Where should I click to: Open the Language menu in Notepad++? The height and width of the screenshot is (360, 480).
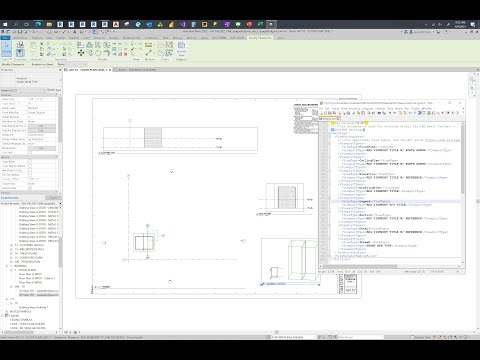[368, 109]
